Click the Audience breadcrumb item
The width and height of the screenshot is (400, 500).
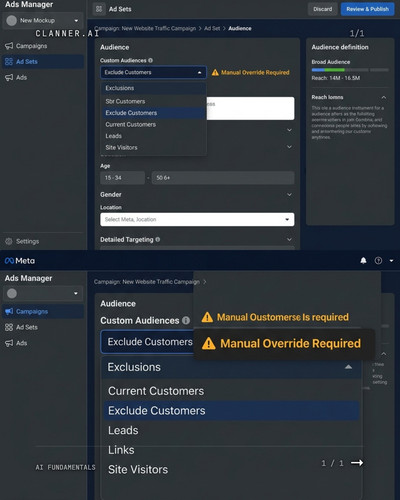coord(240,28)
